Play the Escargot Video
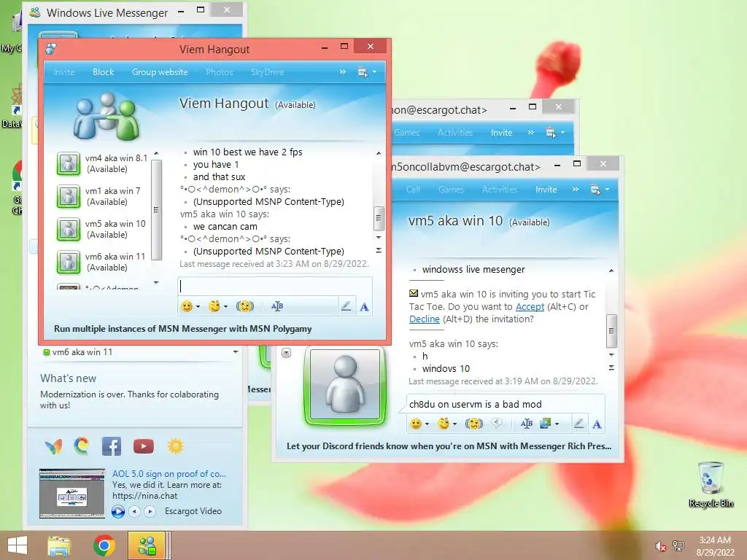 coord(117,511)
